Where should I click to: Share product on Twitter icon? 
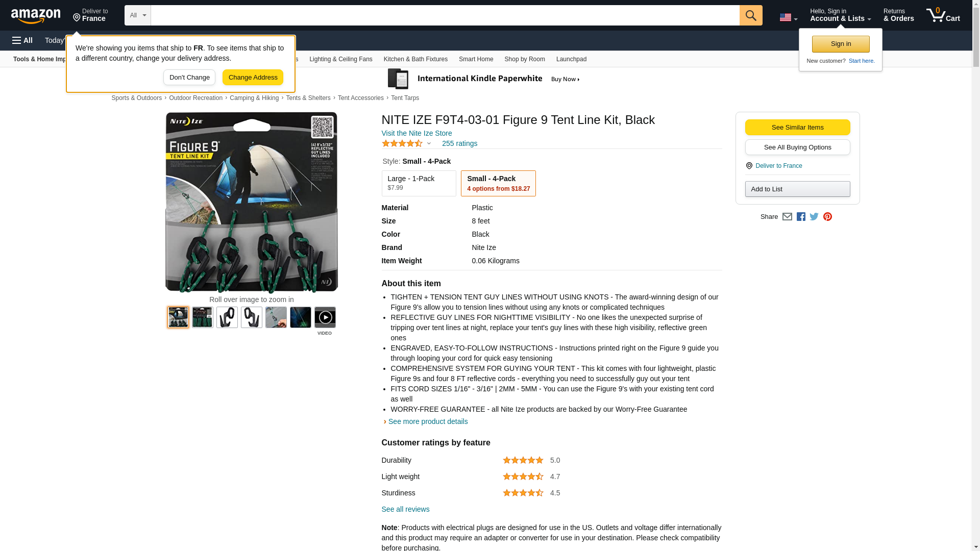[814, 217]
